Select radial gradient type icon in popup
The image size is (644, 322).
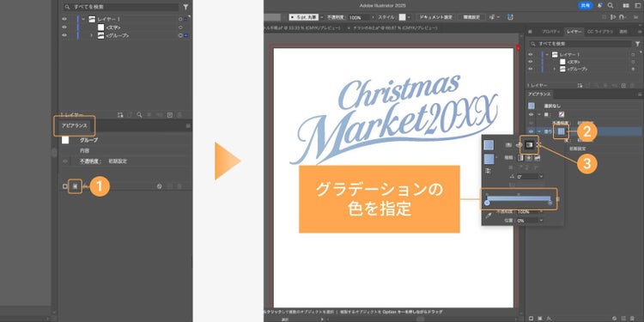pos(529,157)
